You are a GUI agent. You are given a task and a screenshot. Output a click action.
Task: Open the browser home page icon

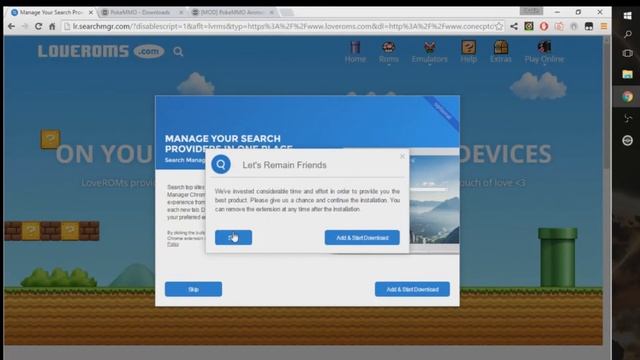coord(52,27)
